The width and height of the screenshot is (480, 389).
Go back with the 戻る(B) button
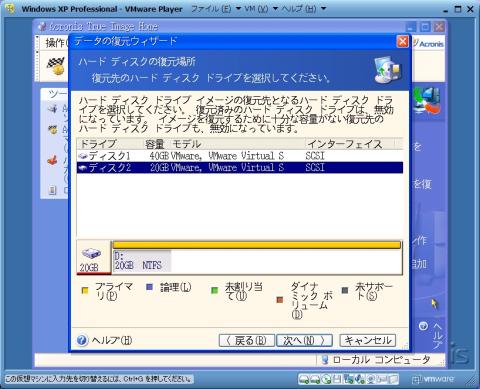tap(247, 340)
